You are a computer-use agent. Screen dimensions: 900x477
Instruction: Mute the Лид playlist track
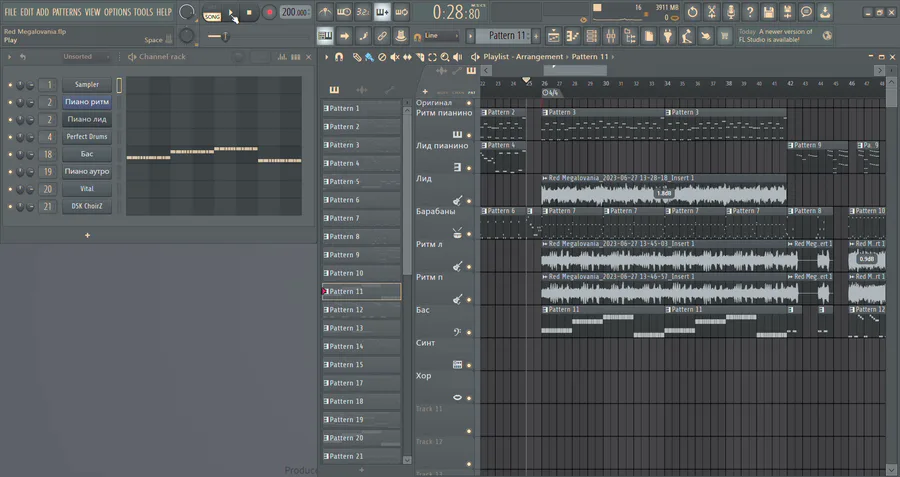(x=469, y=201)
